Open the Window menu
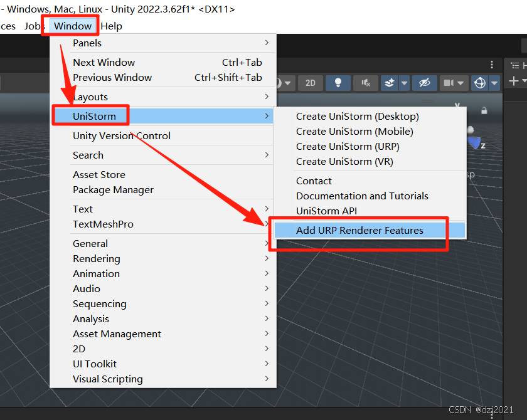Viewport: 527px width, 420px height. [x=73, y=26]
